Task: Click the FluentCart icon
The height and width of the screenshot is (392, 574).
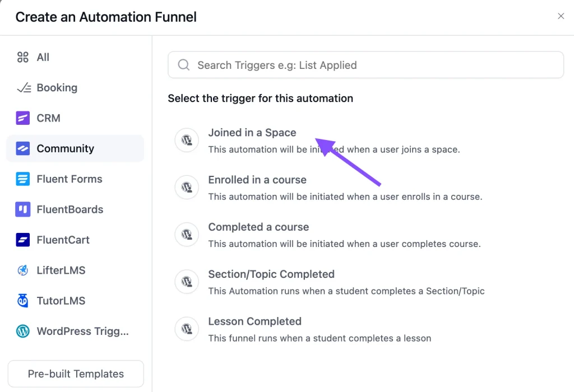Action: click(x=22, y=240)
